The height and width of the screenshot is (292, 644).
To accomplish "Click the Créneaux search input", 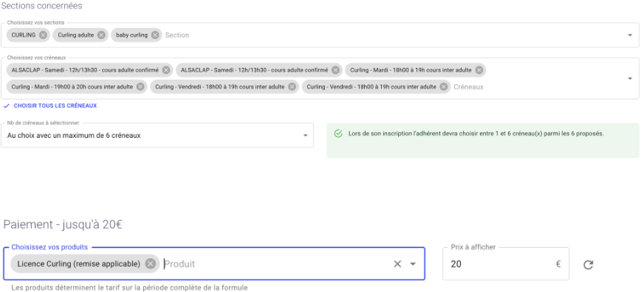I will pos(469,87).
